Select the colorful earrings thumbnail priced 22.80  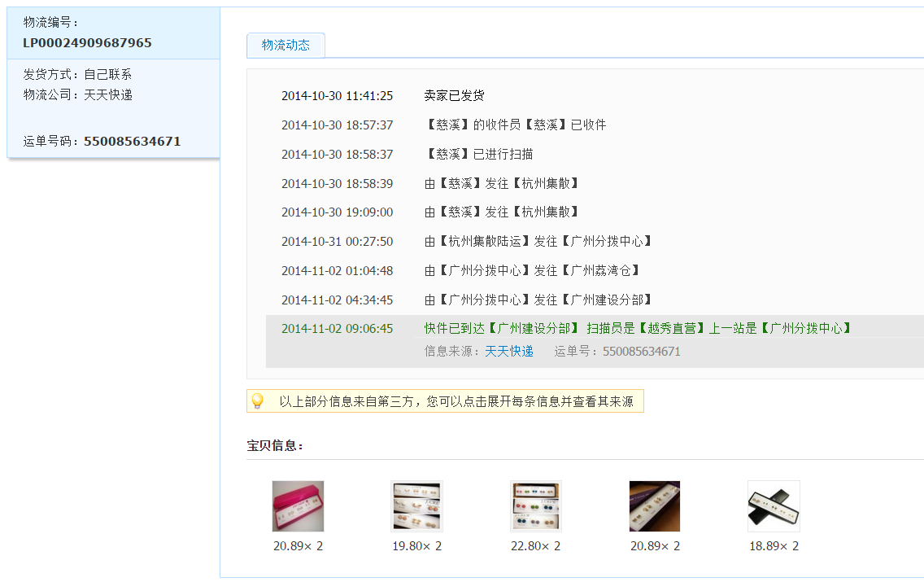535,506
